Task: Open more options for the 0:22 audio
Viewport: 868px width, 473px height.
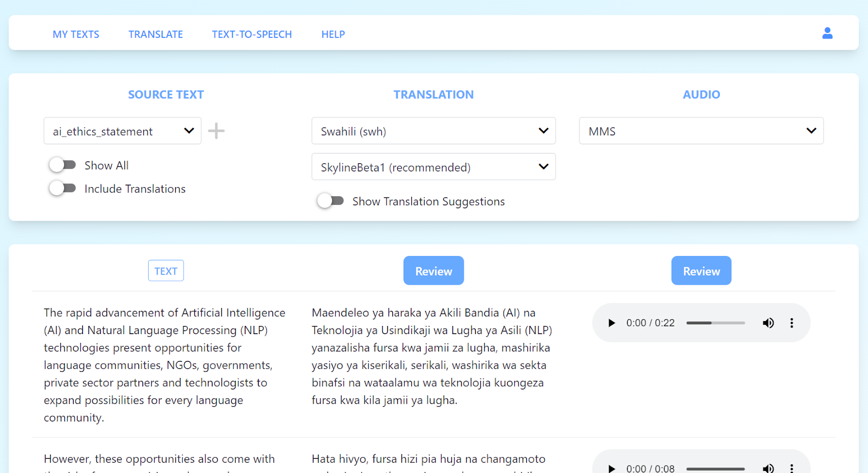Action: [x=792, y=323]
